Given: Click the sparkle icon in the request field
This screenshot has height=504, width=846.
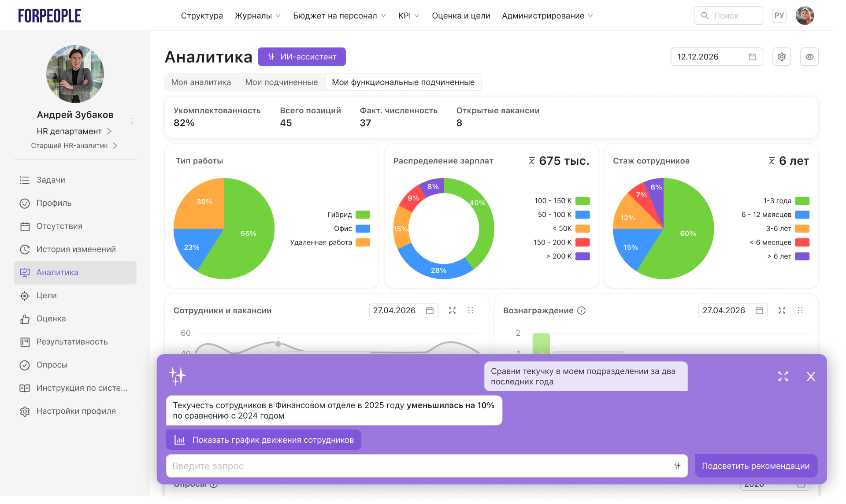Looking at the screenshot, I should [x=677, y=466].
